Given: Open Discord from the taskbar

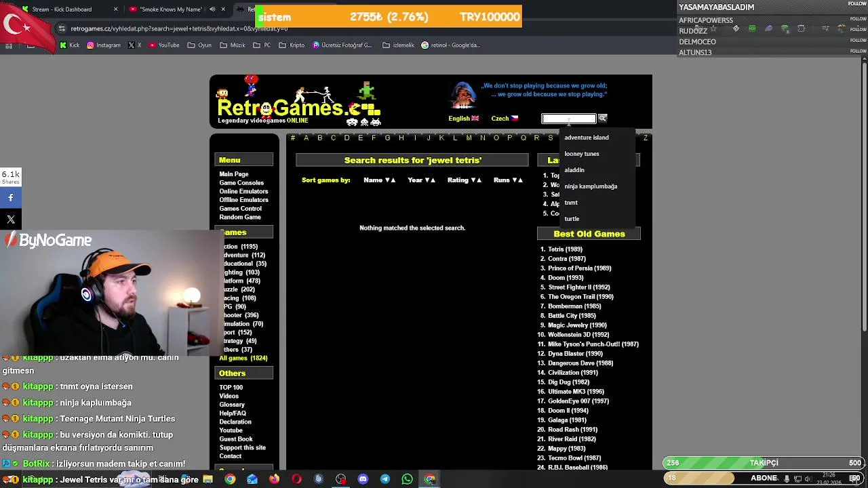Looking at the screenshot, I should click(363, 479).
